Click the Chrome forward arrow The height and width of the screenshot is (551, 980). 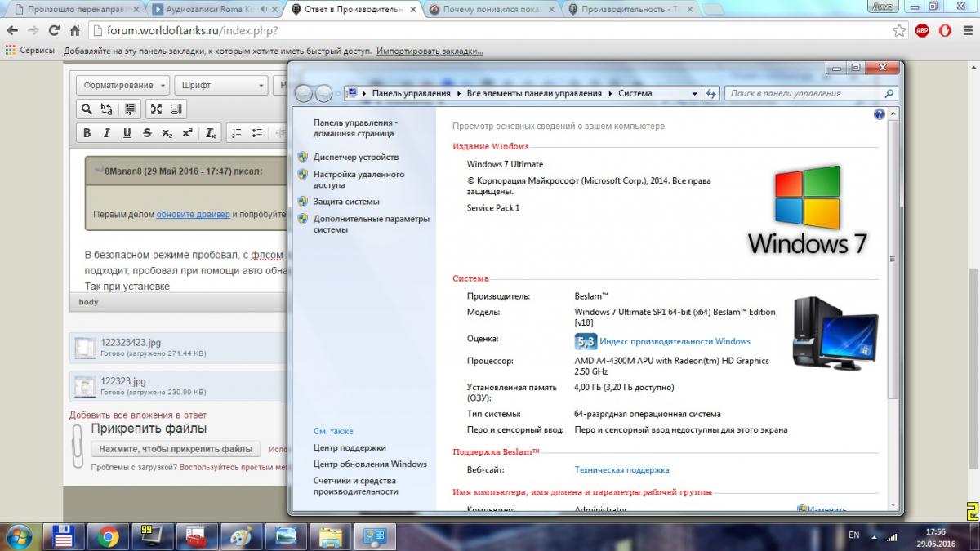pos(33,30)
